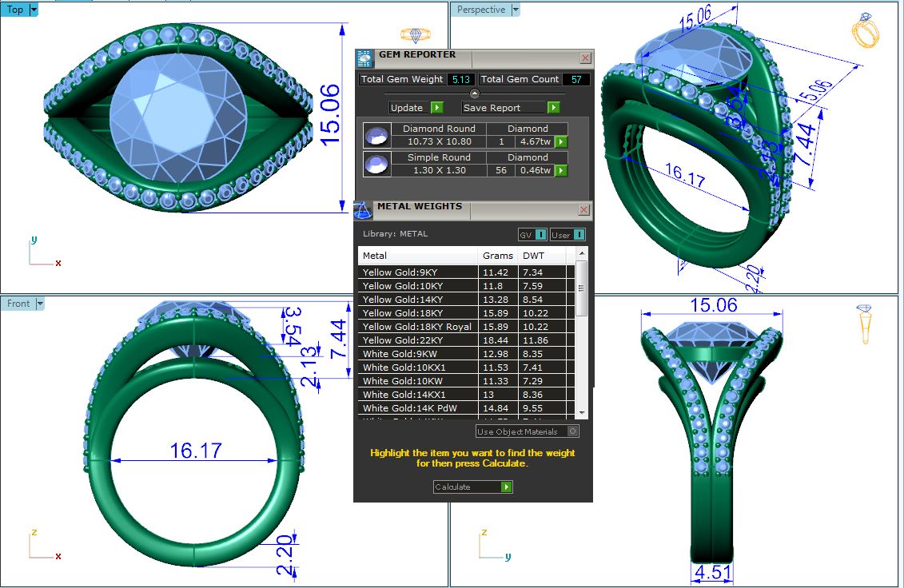Viewport: 904px width, 588px height.
Task: Open the Front viewport dropdown arrow
Action: coord(40,304)
